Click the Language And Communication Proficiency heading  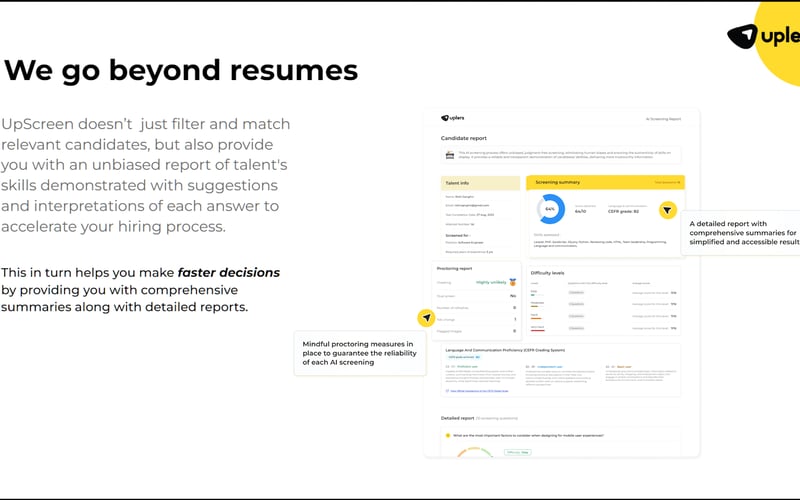click(505, 350)
